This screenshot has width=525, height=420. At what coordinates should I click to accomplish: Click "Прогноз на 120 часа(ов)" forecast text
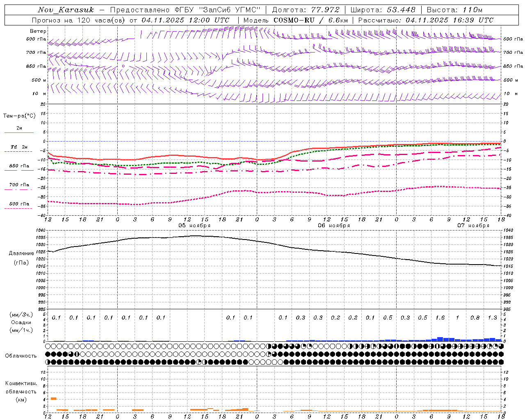(x=79, y=20)
